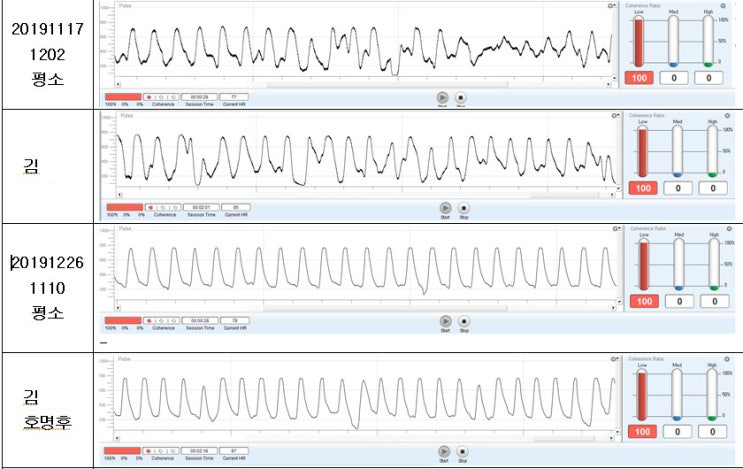Open Pulse graph gear in the 김 호명후 panel

(x=614, y=359)
